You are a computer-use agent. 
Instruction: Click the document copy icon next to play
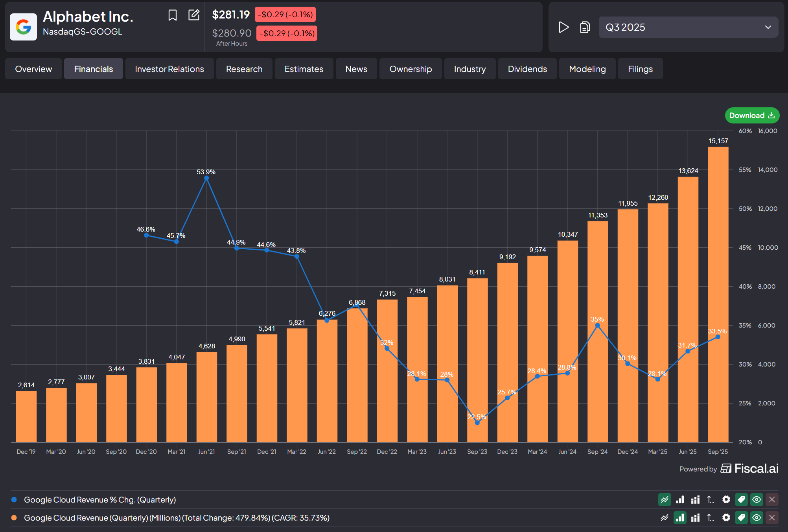[585, 27]
